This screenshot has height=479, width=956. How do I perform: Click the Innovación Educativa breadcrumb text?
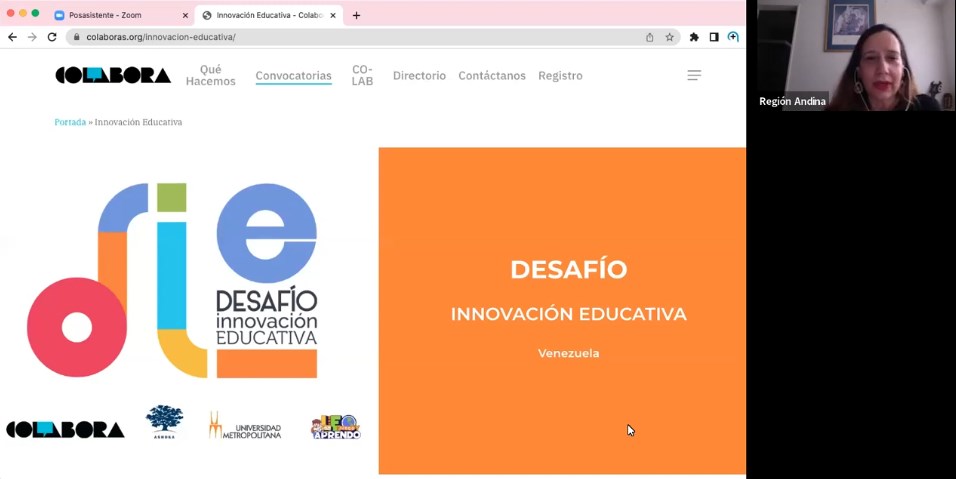pos(138,122)
